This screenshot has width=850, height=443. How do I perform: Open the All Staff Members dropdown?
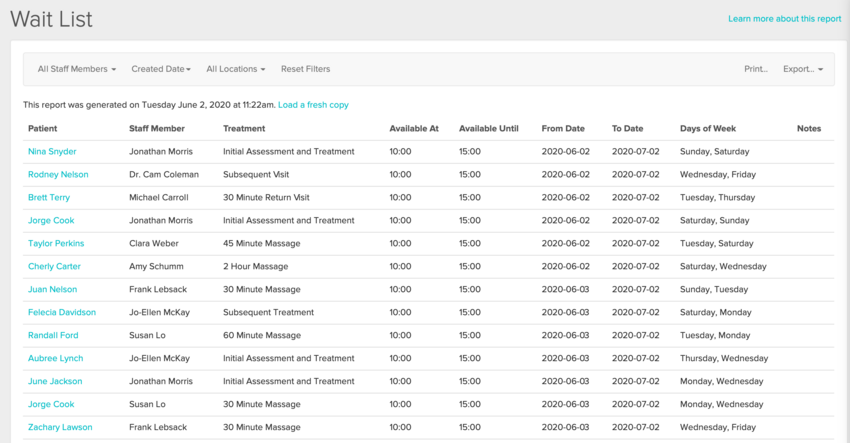pyautogui.click(x=77, y=69)
